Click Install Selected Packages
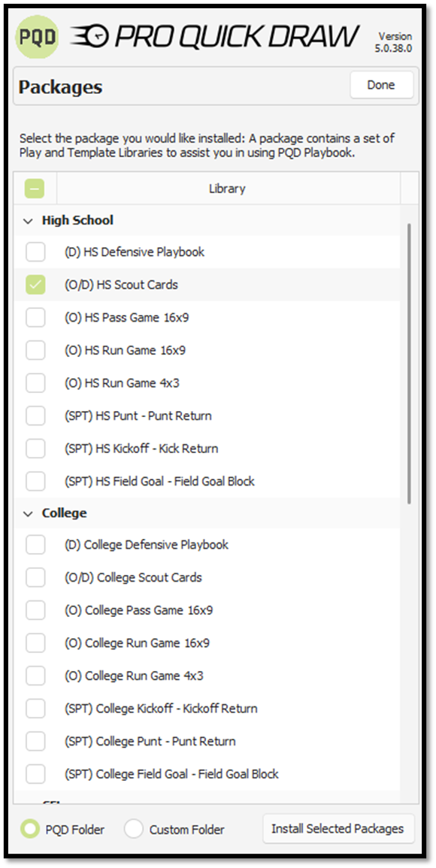The height and width of the screenshot is (868, 436). point(338,829)
